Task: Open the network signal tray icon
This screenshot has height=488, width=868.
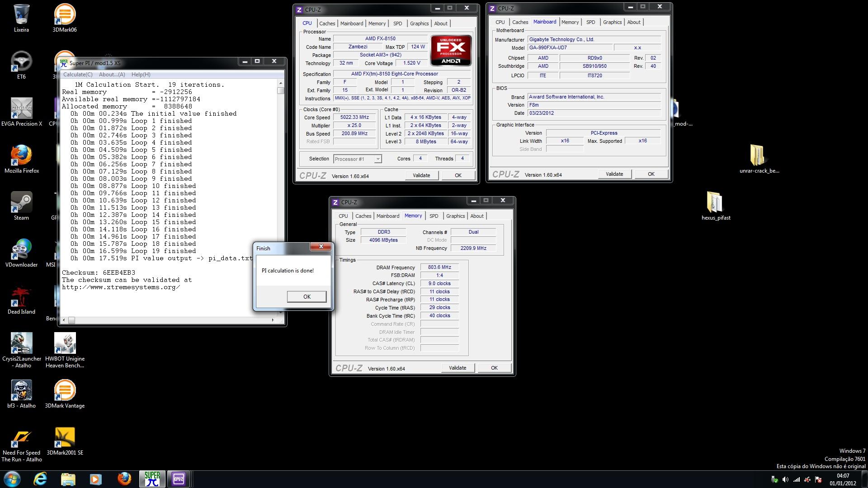Action: 796,479
